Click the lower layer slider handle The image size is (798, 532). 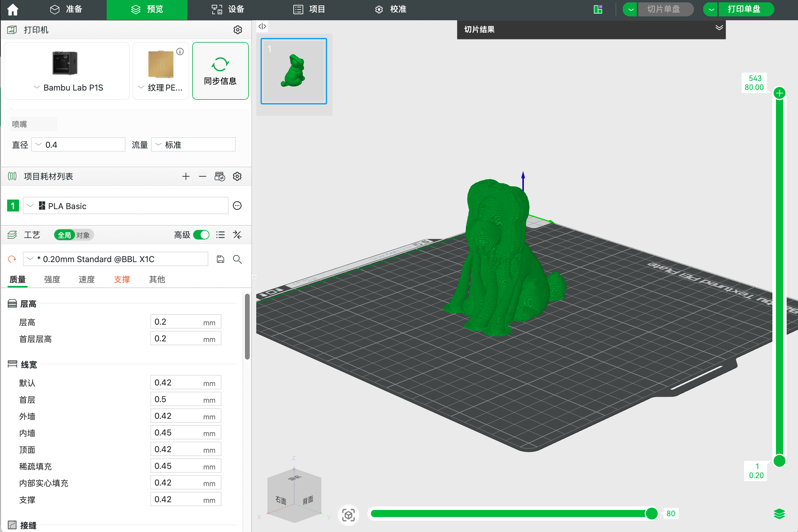779,461
